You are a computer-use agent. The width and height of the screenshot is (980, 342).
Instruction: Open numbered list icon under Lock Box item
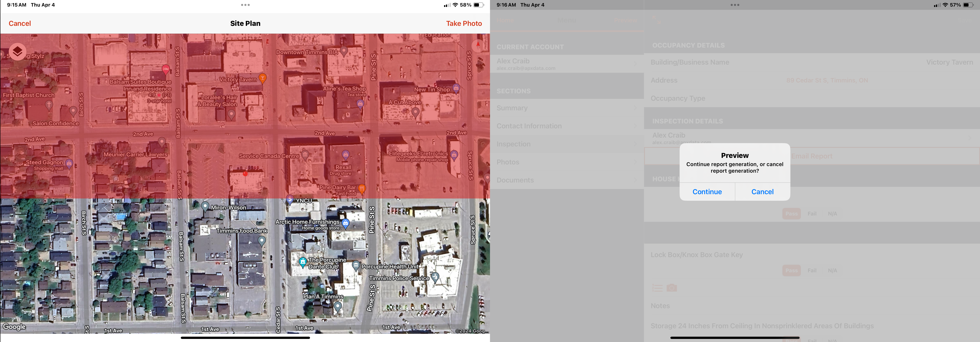click(657, 288)
